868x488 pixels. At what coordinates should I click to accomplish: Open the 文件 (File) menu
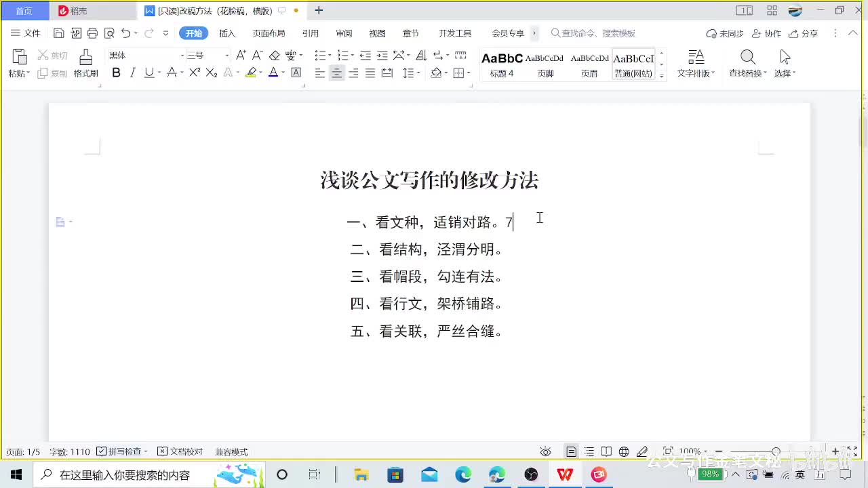click(x=26, y=33)
